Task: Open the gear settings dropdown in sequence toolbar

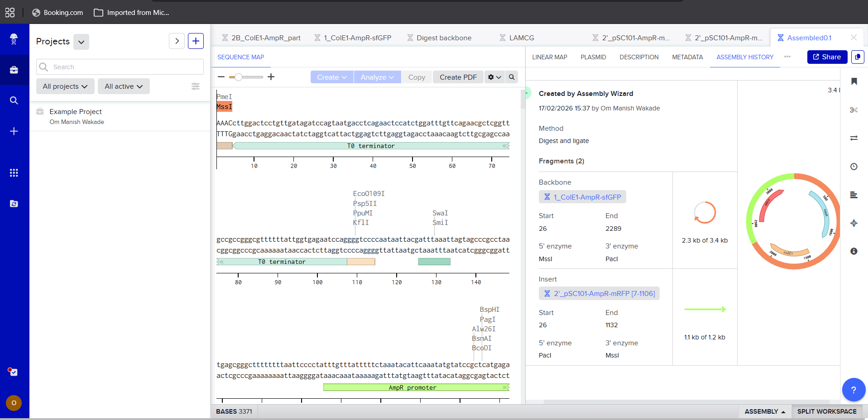Action: click(x=494, y=77)
